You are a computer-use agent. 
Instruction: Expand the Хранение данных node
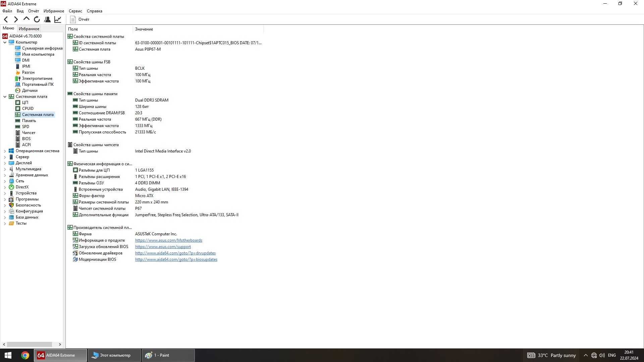pyautogui.click(x=5, y=175)
